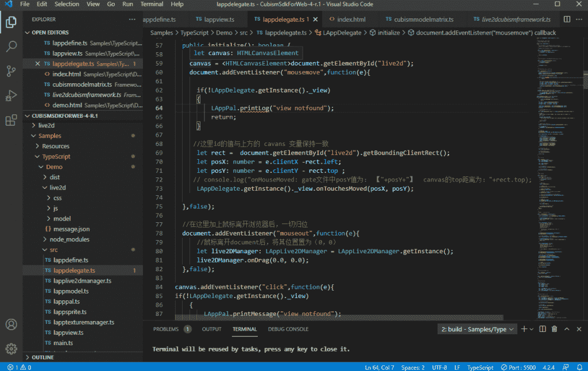Open the Terminal menu
This screenshot has width=588, height=371.
coord(152,4)
